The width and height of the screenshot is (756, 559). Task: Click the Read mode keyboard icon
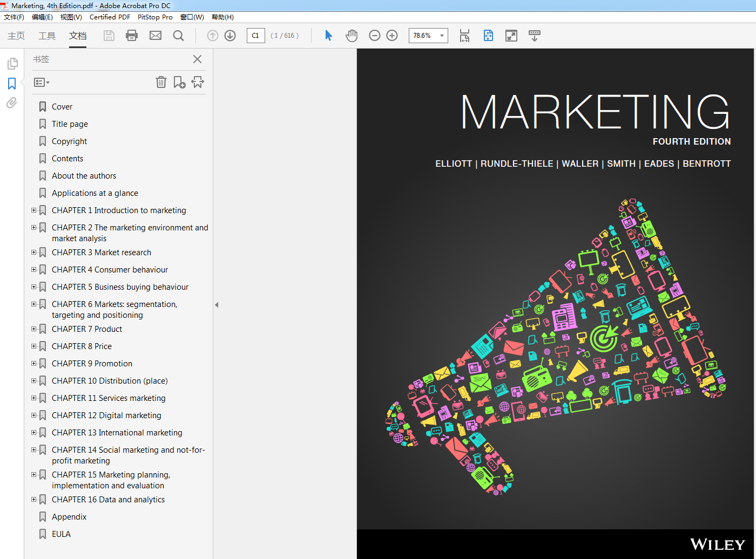click(x=534, y=36)
